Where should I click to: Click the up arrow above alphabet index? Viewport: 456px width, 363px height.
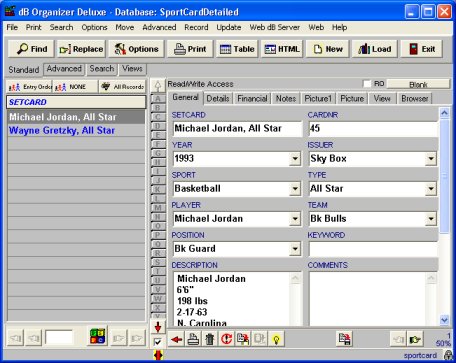coord(158,86)
